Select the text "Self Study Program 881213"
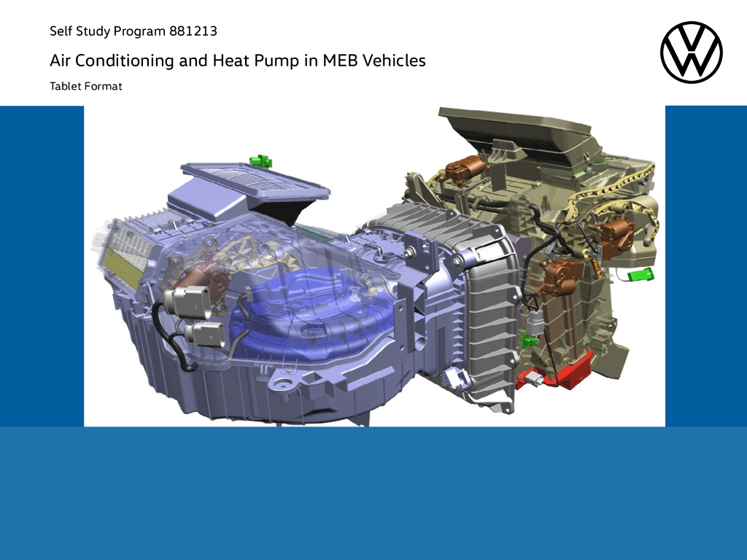The width and height of the screenshot is (747, 560). pyautogui.click(x=133, y=31)
